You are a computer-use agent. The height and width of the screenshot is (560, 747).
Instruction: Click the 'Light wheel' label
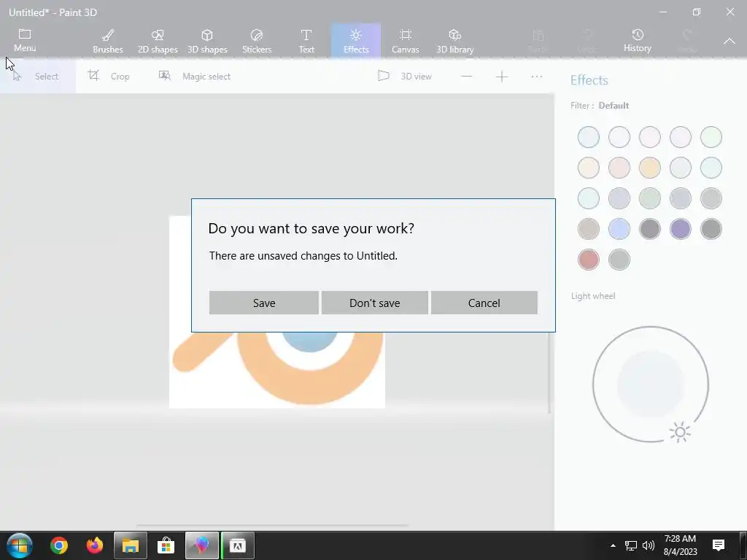coord(593,296)
